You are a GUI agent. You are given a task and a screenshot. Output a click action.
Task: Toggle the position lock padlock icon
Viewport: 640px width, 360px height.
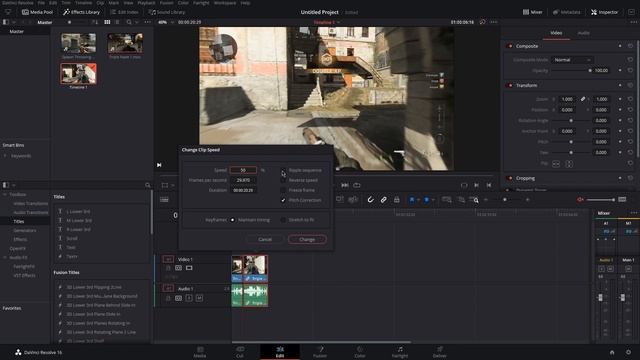pyautogui.click(x=396, y=200)
